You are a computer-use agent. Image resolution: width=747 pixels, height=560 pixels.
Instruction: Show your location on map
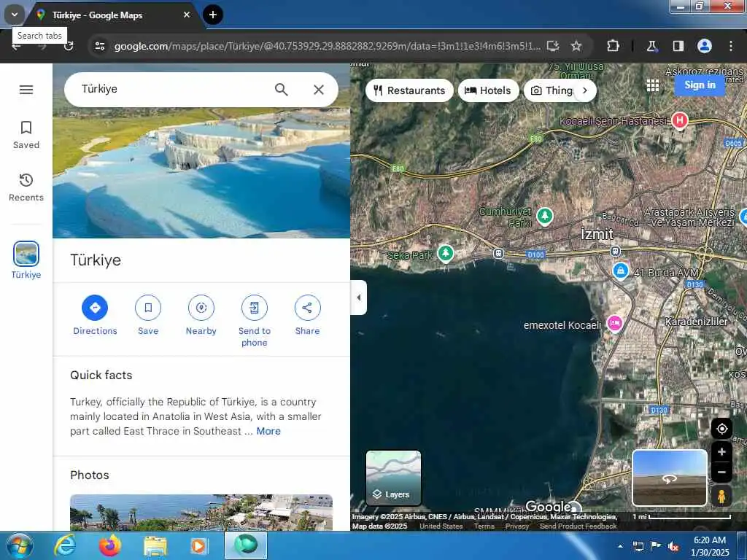(x=721, y=429)
